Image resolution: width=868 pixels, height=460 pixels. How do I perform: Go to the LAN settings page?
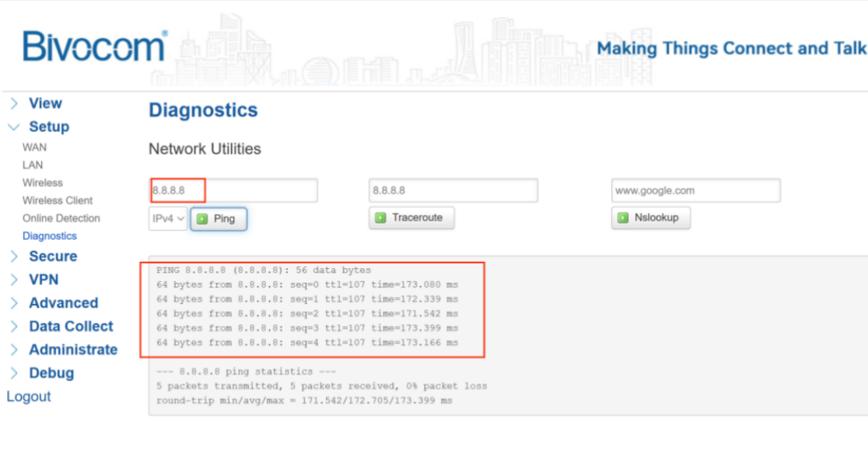33,165
